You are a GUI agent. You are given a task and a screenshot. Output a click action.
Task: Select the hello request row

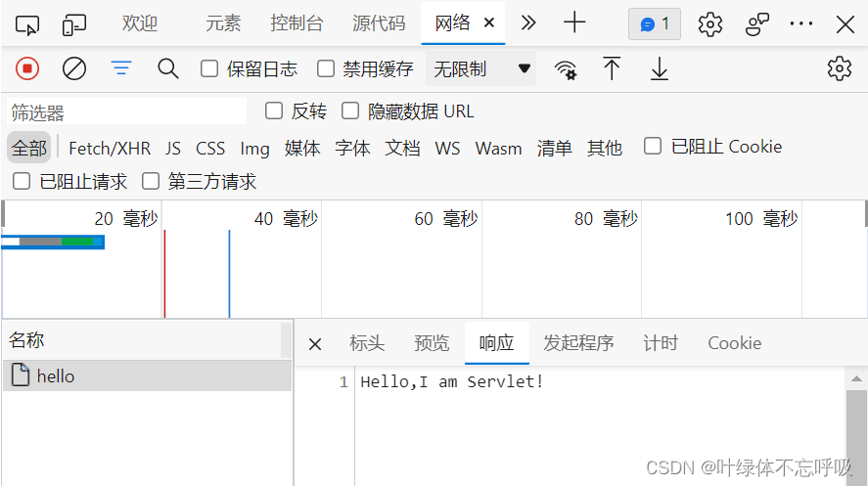[147, 376]
